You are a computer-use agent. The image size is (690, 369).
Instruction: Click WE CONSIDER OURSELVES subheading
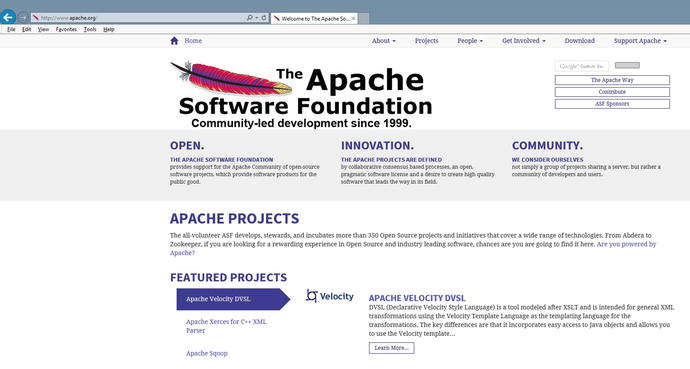click(x=547, y=160)
